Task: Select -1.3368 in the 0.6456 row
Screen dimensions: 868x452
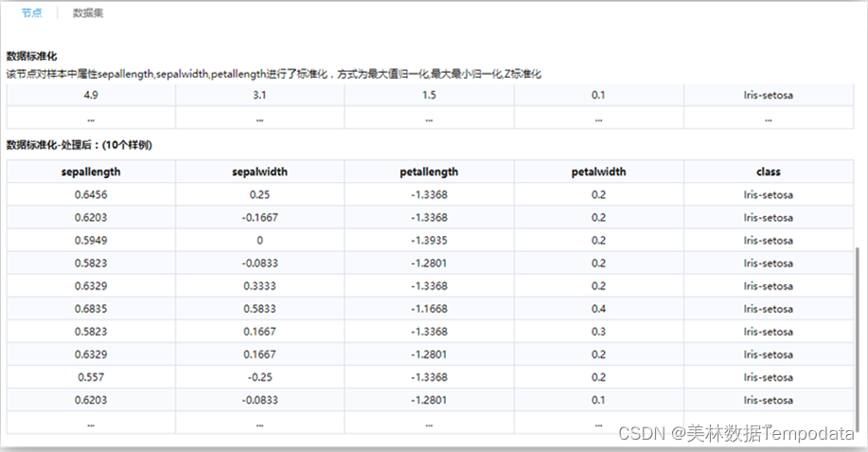Action: (x=429, y=195)
